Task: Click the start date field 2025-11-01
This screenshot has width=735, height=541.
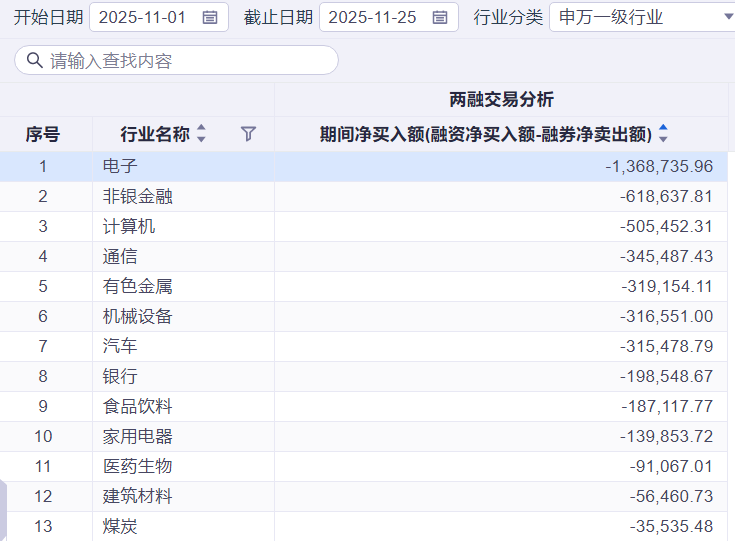Action: (159, 17)
